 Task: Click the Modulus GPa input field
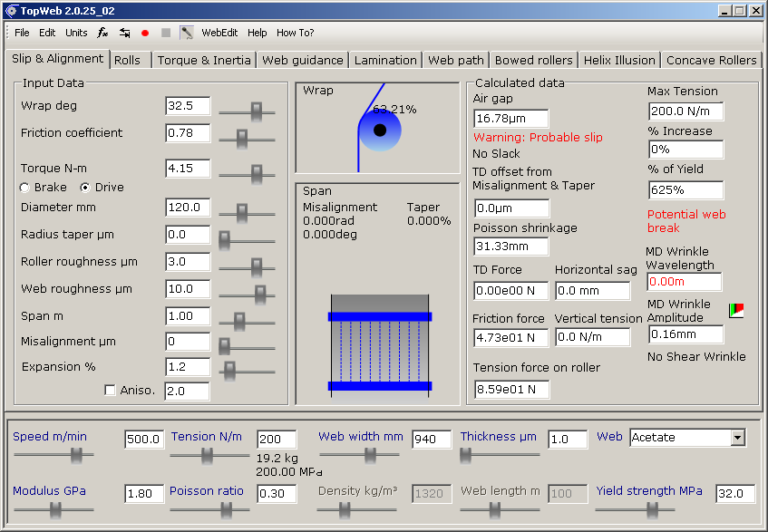coord(144,493)
